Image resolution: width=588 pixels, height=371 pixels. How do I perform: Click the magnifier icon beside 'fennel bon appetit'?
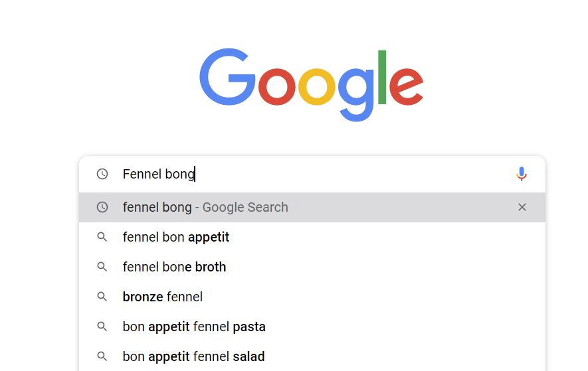click(102, 237)
